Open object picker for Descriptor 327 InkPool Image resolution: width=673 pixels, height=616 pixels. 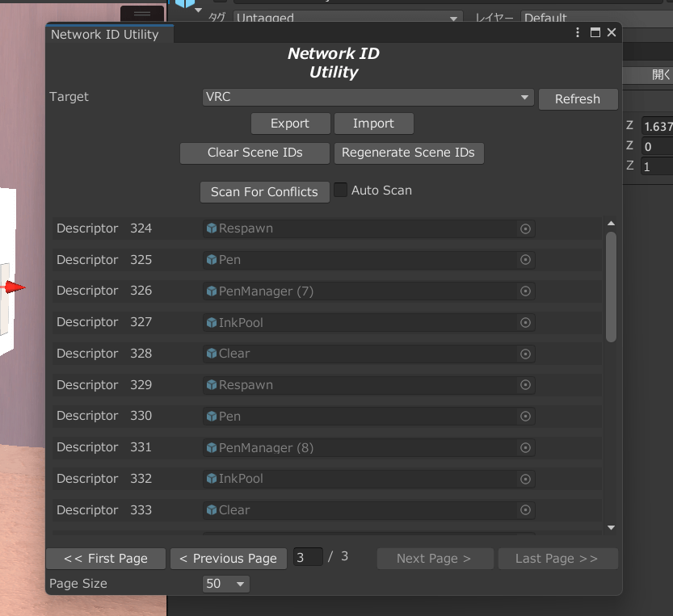525,323
